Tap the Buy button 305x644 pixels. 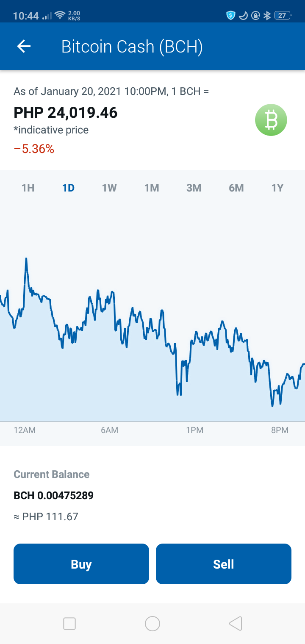(x=81, y=564)
